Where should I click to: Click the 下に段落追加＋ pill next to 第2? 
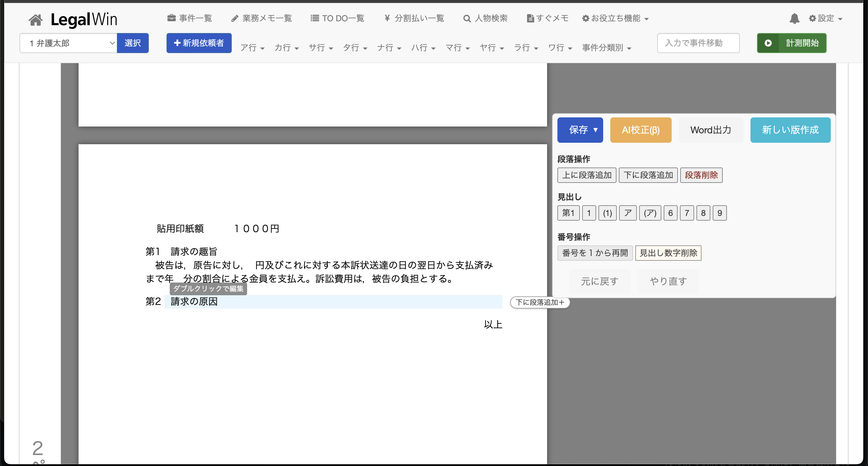539,302
